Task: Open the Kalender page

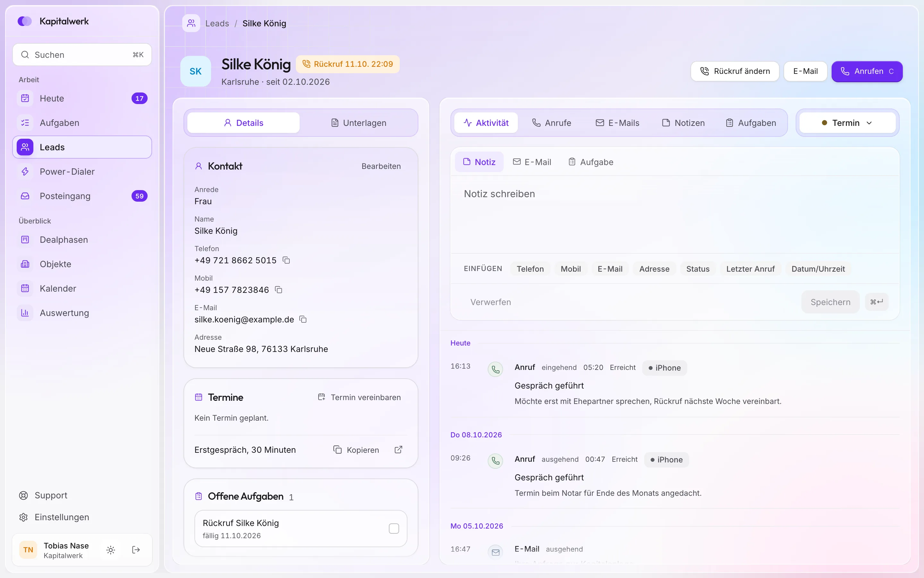Action: (x=82, y=289)
